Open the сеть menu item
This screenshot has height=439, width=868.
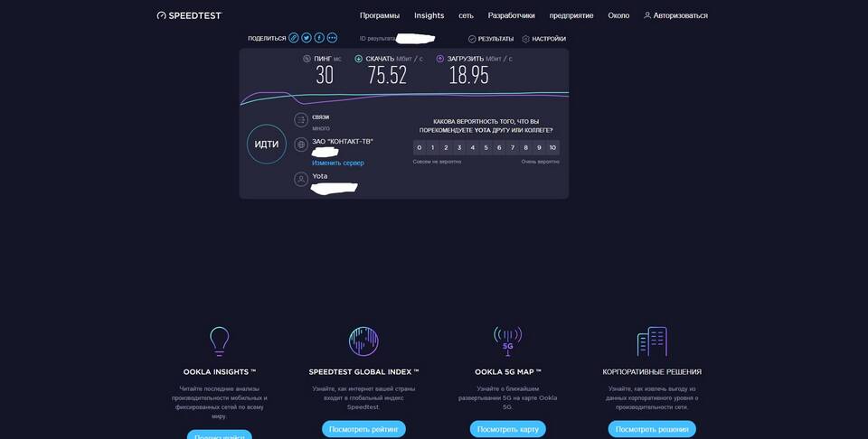(467, 15)
